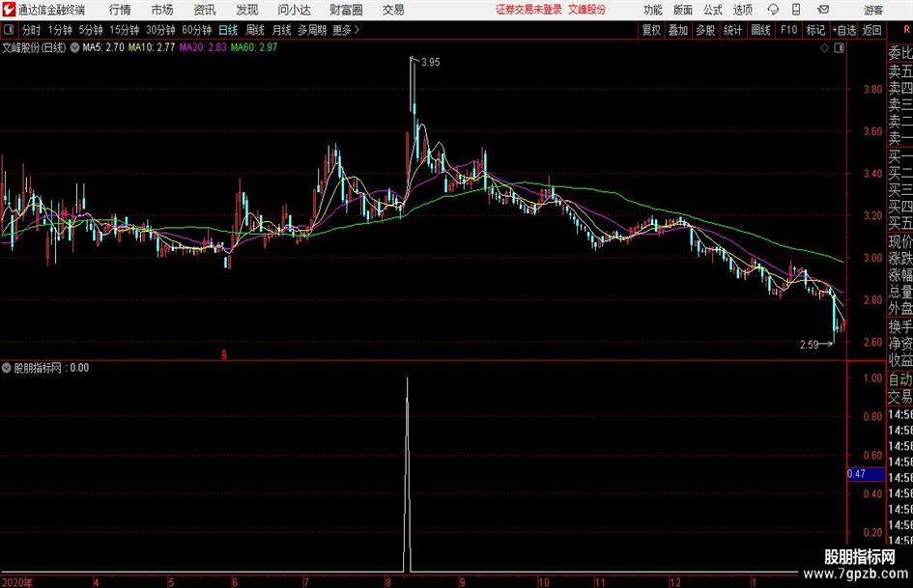Click the MA60: 2.97 label
Screen dimensions: 913x588
pyautogui.click(x=254, y=47)
